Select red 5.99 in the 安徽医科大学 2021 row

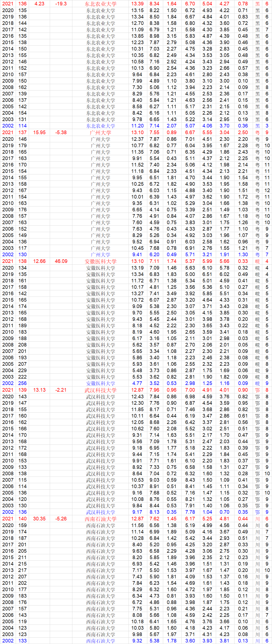pos(207,261)
